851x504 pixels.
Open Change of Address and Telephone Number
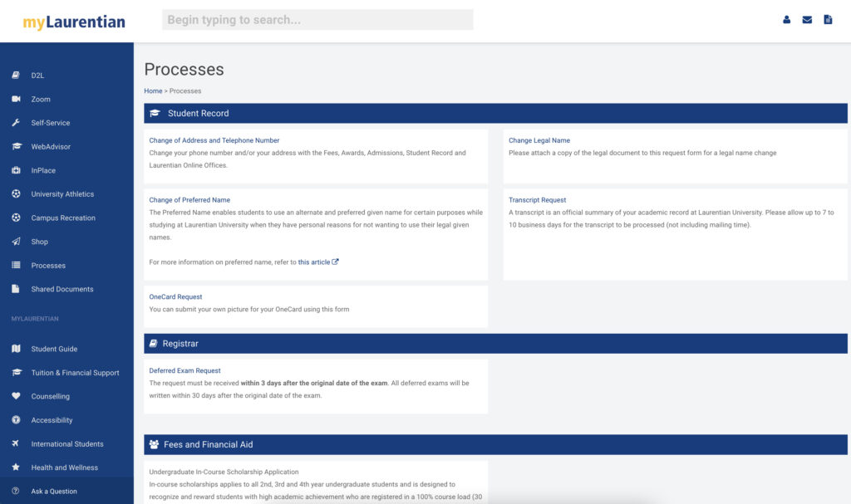214,140
